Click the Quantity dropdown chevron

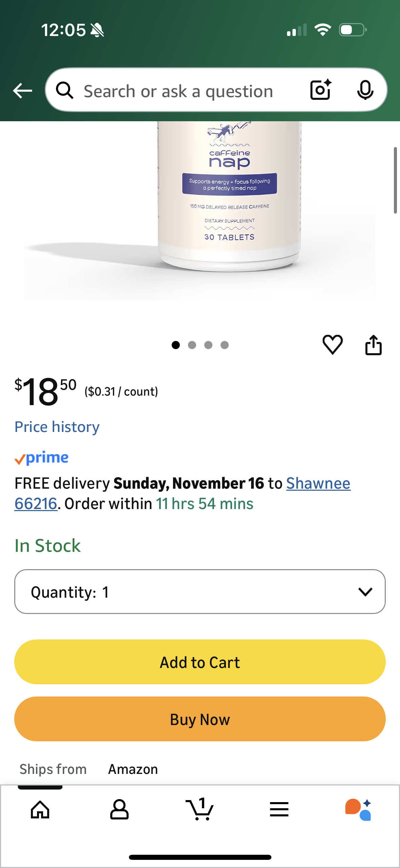click(x=365, y=592)
